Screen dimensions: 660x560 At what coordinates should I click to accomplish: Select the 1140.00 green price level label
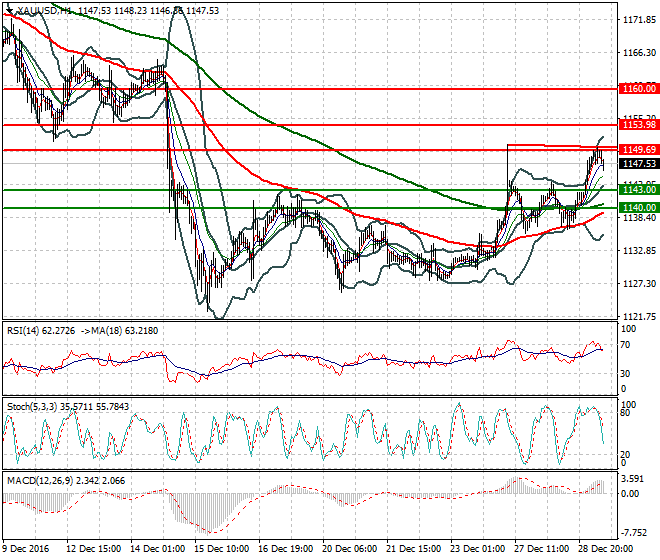[639, 208]
